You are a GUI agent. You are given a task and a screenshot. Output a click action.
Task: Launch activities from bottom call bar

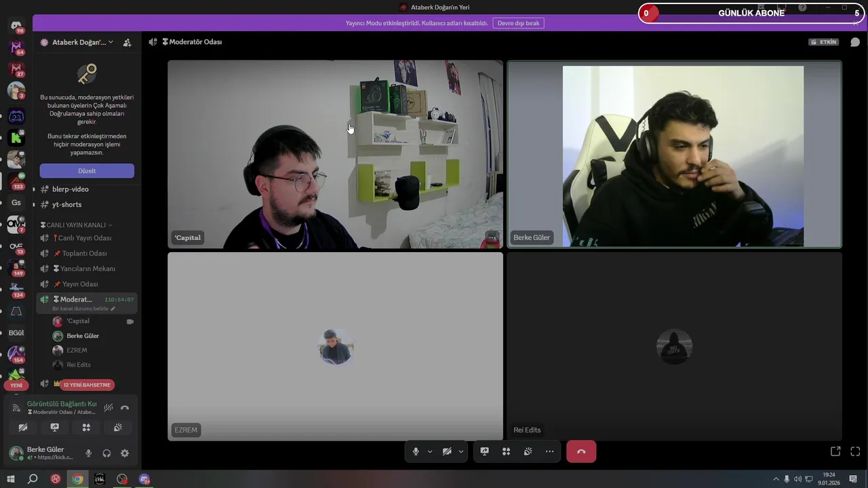click(x=506, y=451)
